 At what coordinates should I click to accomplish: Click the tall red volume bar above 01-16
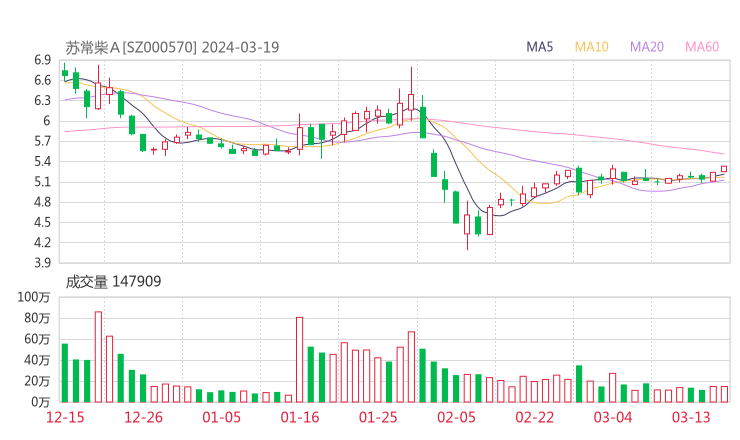(299, 359)
